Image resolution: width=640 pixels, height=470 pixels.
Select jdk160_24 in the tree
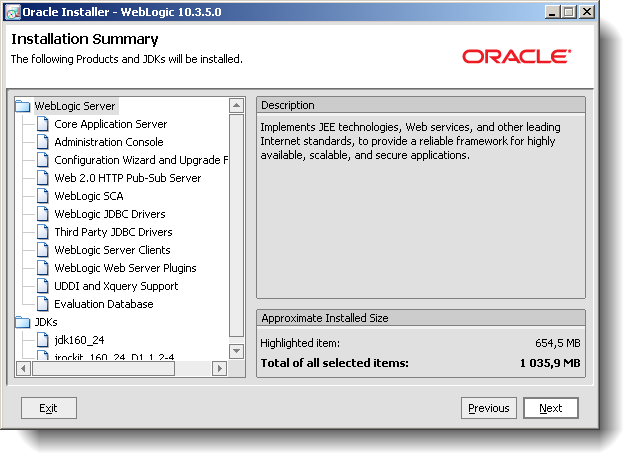(80, 339)
